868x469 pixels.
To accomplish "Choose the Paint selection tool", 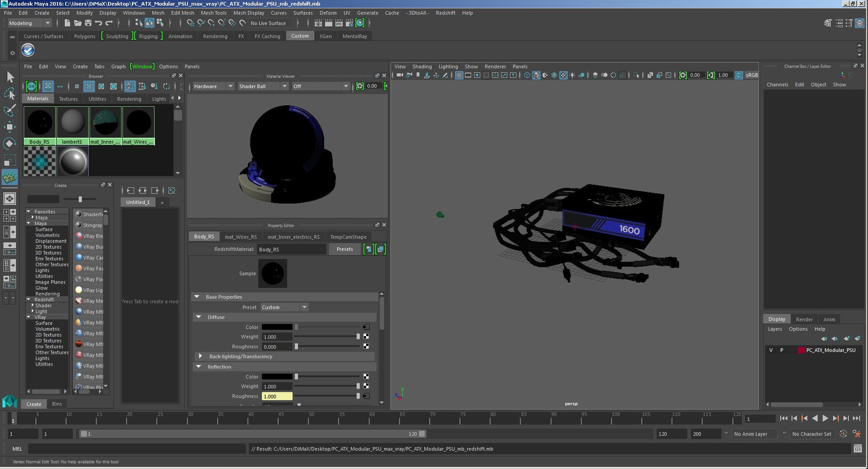I will pos(9,110).
